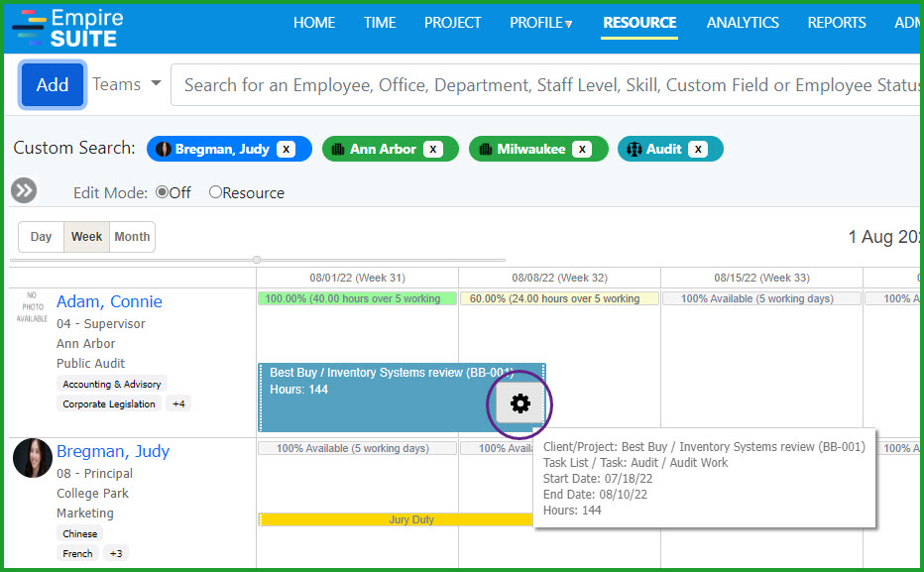Switch calendar to Day view
Image resolution: width=924 pixels, height=572 pixels.
point(41,237)
